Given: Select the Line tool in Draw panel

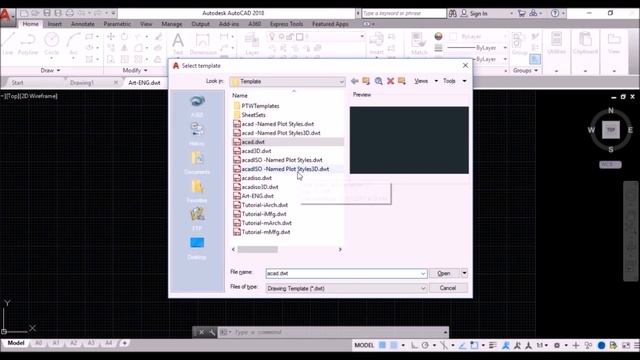Looking at the screenshot, I should click(x=8, y=43).
